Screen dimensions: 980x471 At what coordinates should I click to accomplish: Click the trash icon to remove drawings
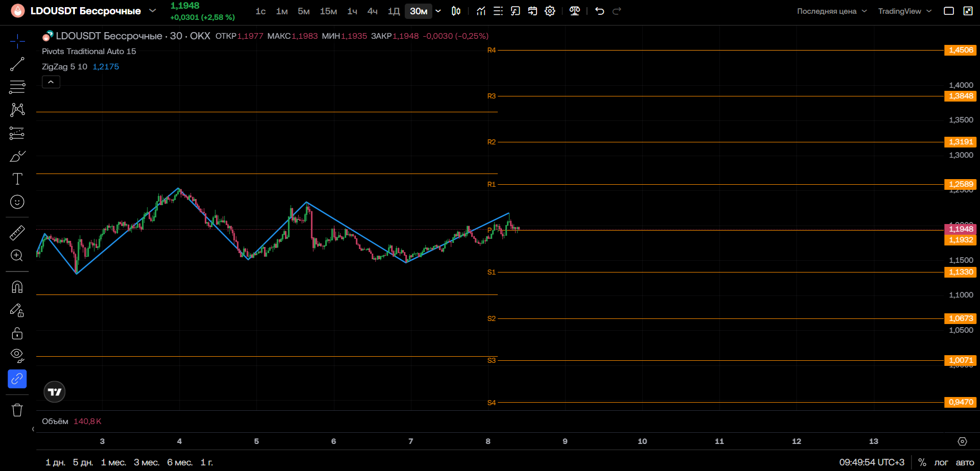pyautogui.click(x=17, y=410)
